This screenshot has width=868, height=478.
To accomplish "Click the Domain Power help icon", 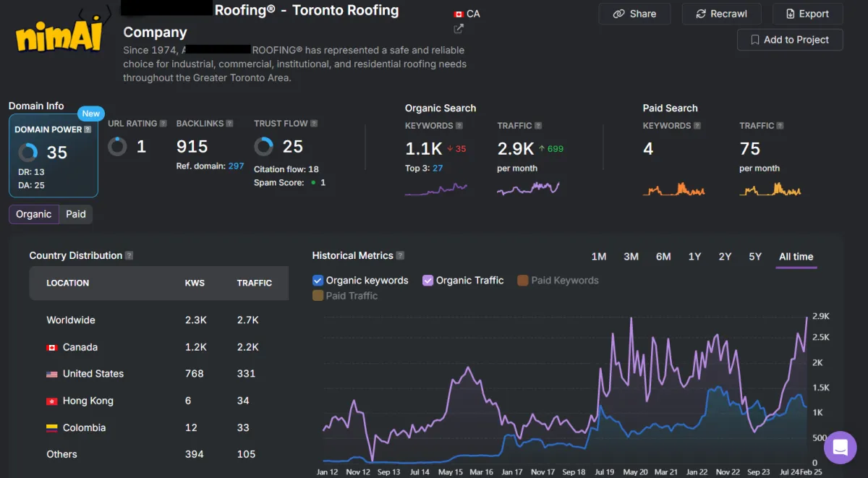I will pyautogui.click(x=88, y=129).
